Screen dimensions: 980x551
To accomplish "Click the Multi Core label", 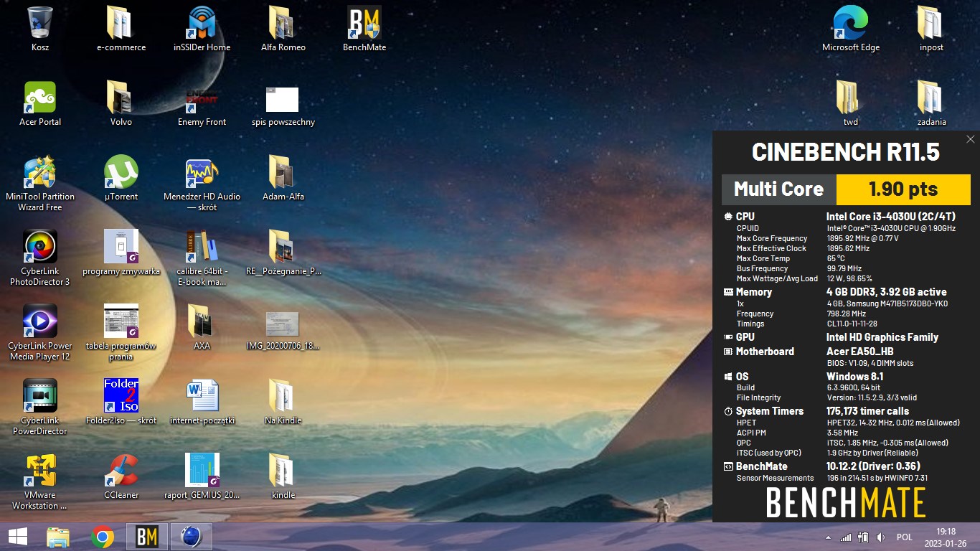I will (778, 189).
